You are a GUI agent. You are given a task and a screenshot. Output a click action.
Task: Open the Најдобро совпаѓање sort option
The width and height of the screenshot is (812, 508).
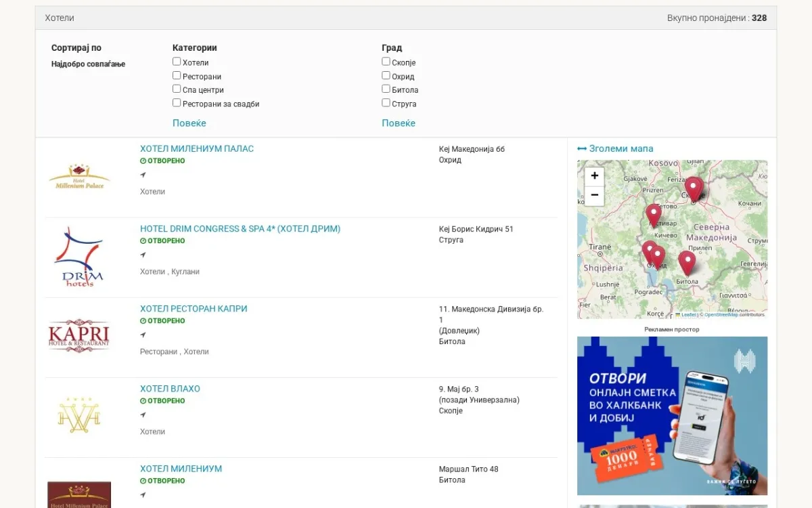(89, 64)
